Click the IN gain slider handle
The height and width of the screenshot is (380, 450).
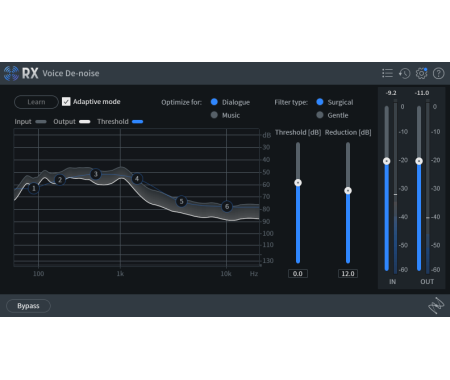tap(387, 161)
